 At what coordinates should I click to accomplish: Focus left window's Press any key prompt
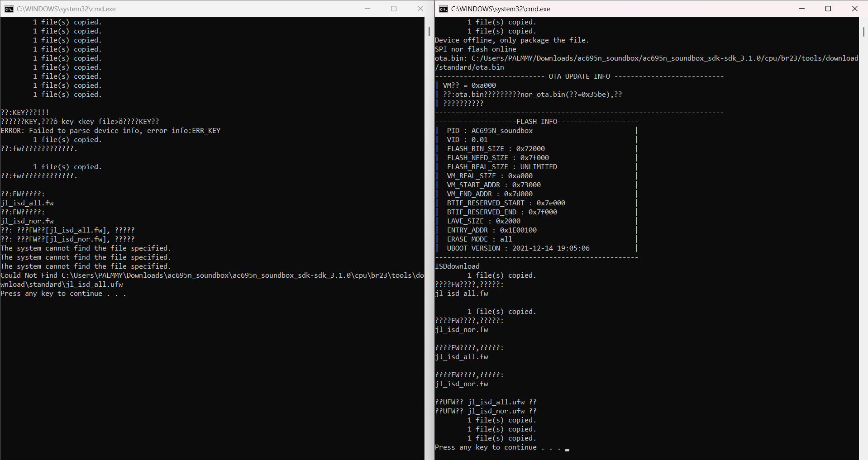click(x=63, y=294)
